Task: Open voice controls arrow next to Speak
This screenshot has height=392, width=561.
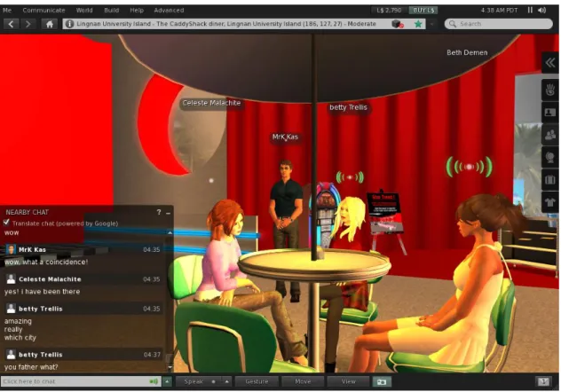Action: tap(226, 381)
